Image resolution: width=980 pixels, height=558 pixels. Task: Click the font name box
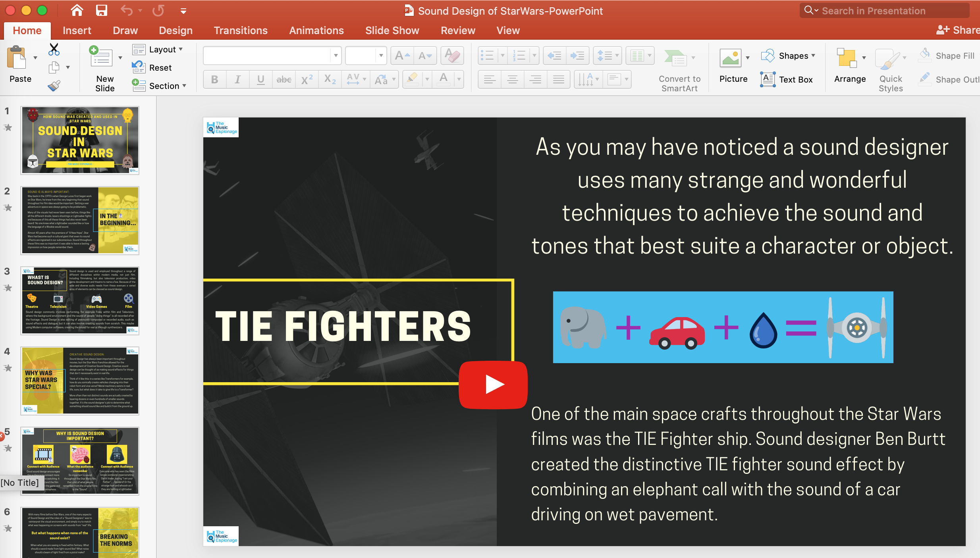tap(267, 56)
